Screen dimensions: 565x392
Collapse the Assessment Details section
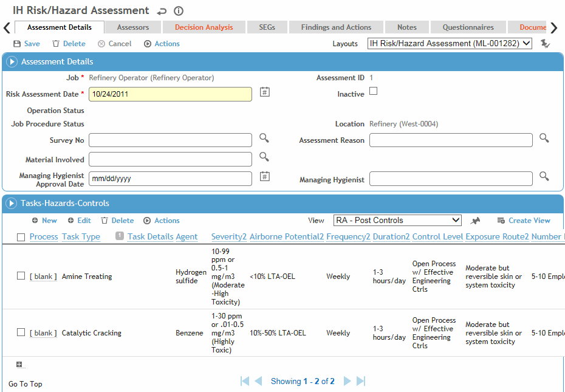point(12,61)
